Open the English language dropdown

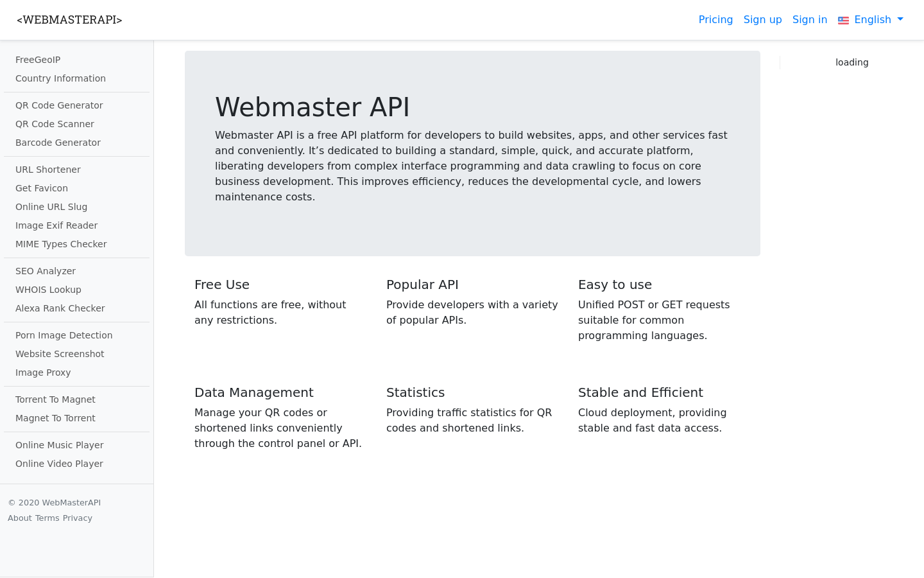pos(874,19)
